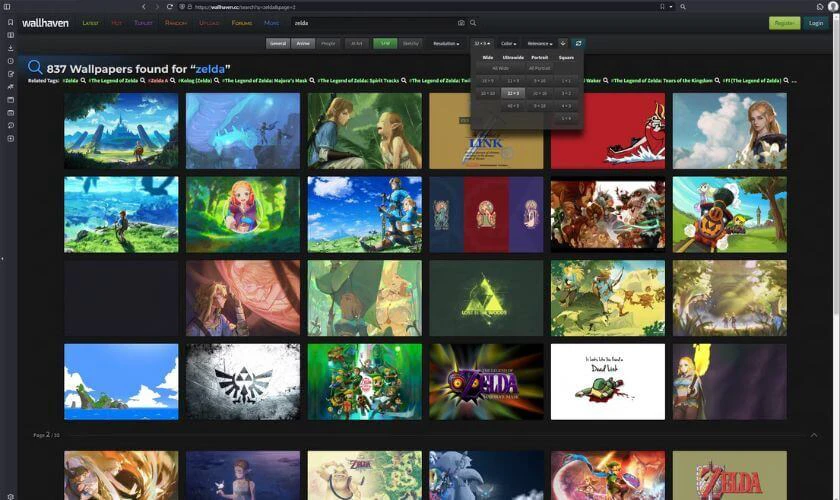Click magnifier beside Majora's Mask tag
The height and width of the screenshot is (500, 840).
[312, 80]
